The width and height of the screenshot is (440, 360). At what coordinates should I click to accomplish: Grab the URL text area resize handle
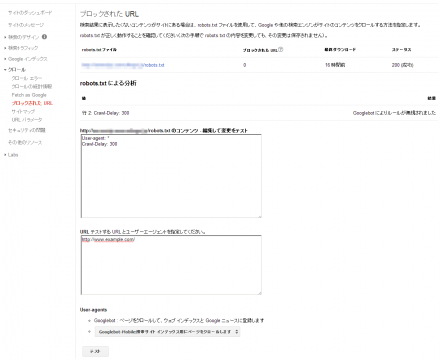click(259, 293)
